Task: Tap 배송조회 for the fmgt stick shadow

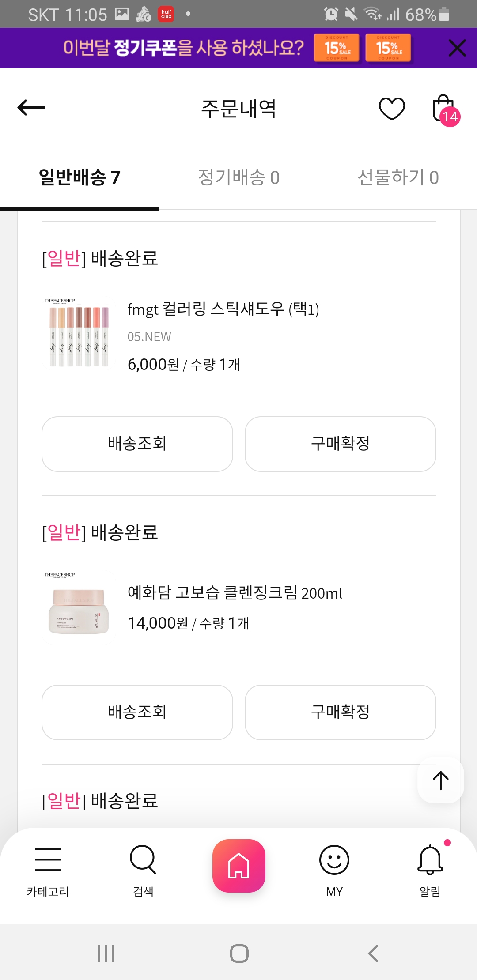Action: [137, 444]
